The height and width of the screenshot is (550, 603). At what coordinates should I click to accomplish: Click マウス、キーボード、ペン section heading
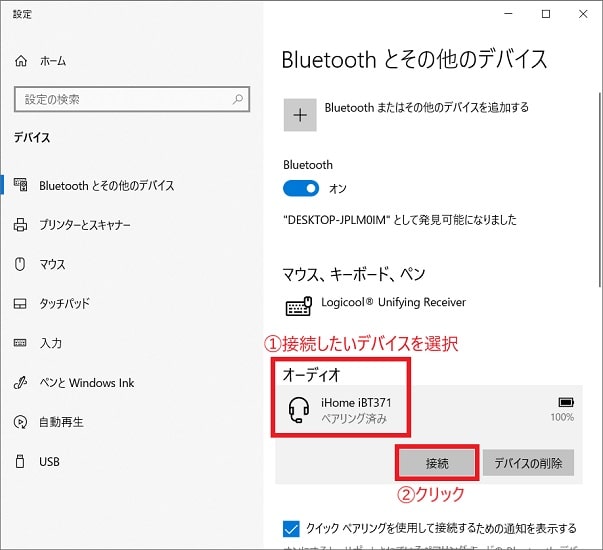(354, 274)
